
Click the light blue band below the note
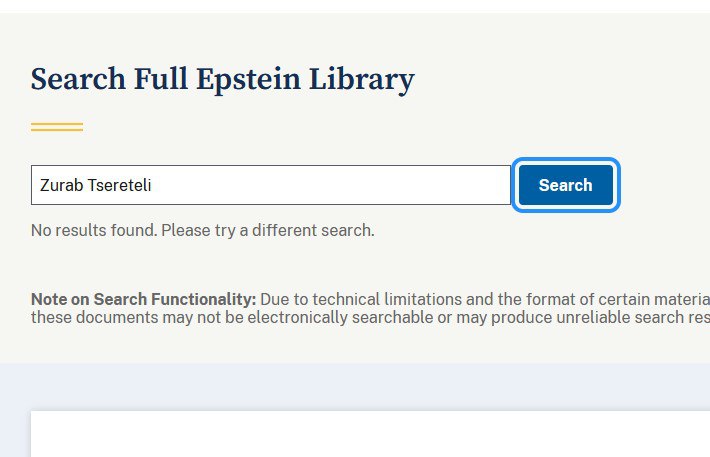coord(355,385)
